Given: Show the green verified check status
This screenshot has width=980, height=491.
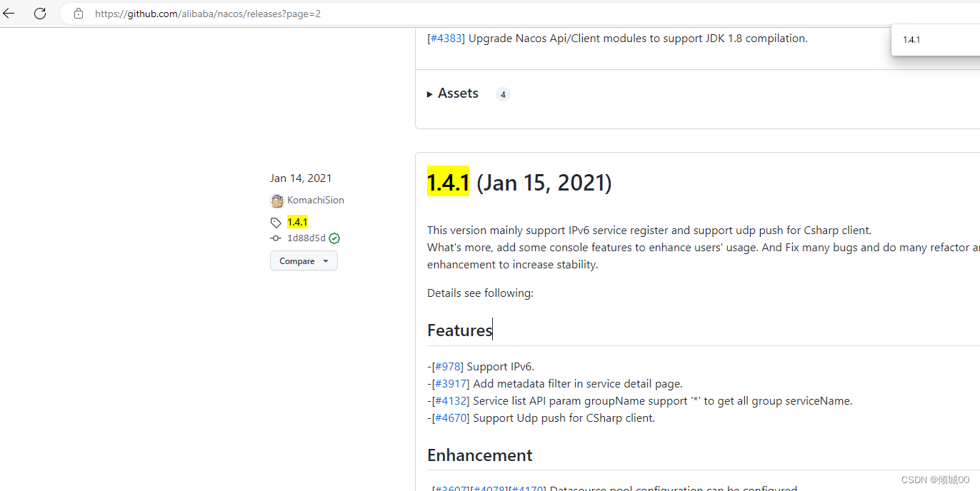Looking at the screenshot, I should 334,238.
